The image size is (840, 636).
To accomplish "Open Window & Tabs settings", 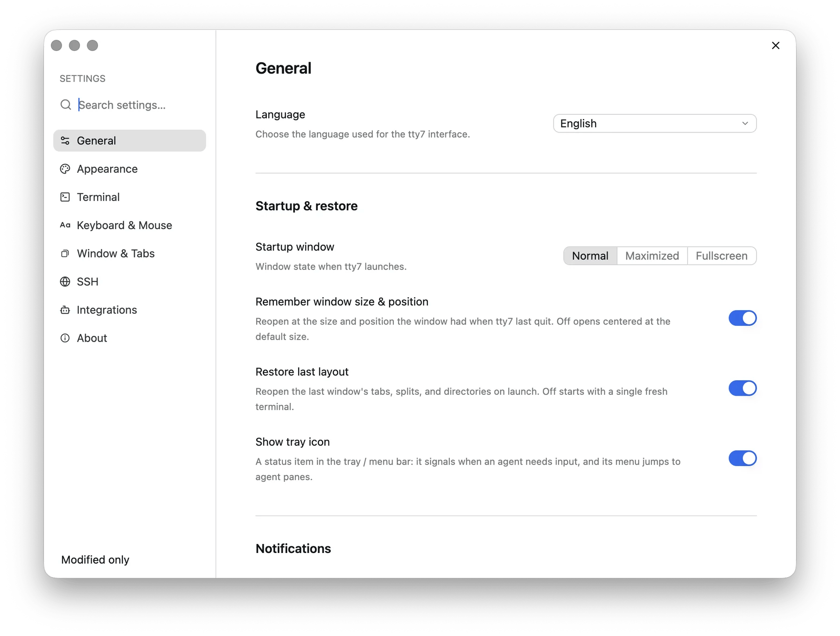I will click(x=130, y=253).
